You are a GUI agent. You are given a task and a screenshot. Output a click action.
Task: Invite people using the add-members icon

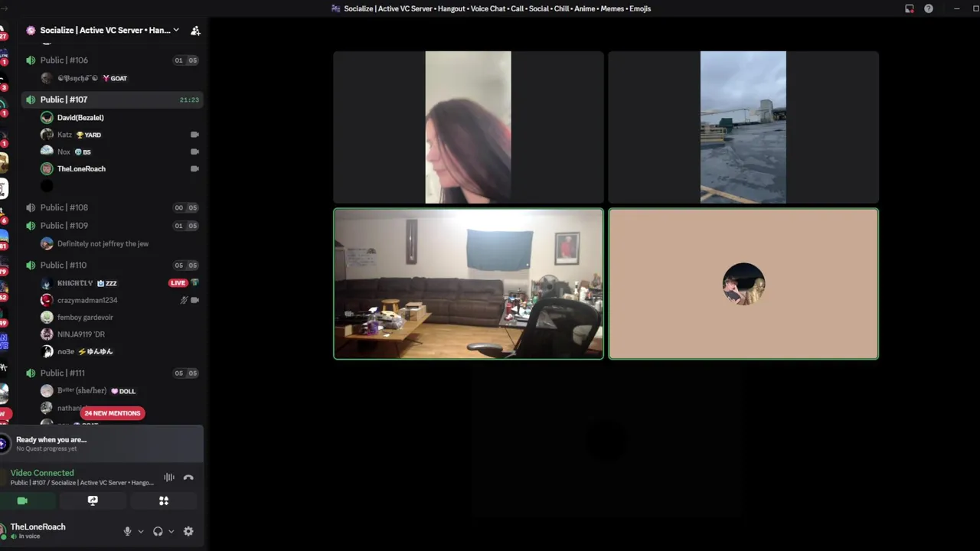pyautogui.click(x=195, y=31)
